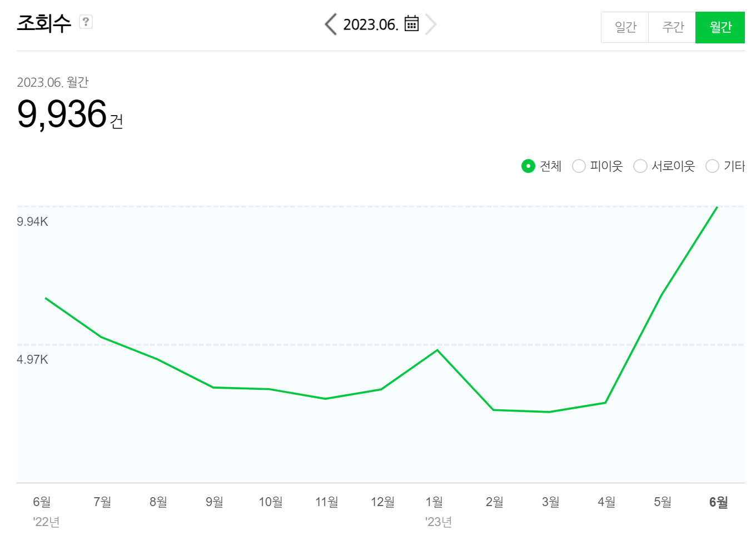Click the 2023.06. date label
756x545 pixels.
coord(370,25)
